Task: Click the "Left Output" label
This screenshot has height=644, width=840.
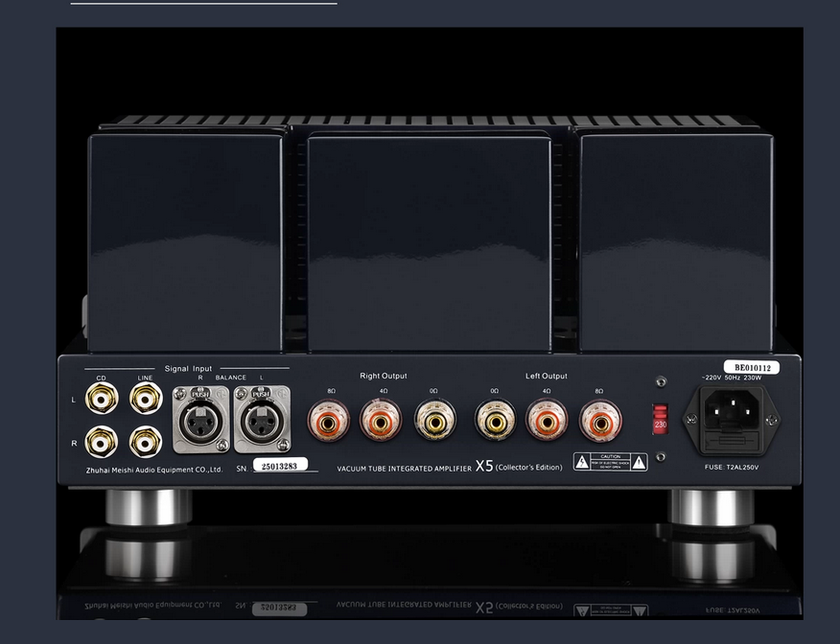Action: [x=546, y=376]
